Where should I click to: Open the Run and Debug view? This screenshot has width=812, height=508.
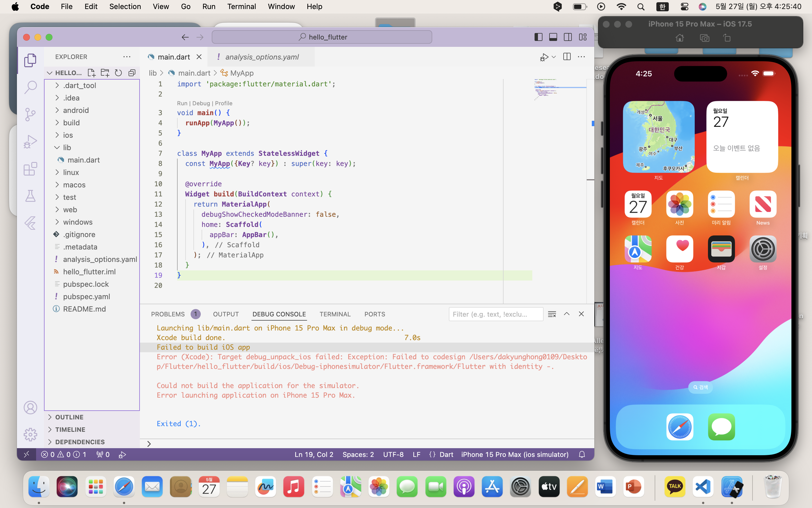point(30,142)
